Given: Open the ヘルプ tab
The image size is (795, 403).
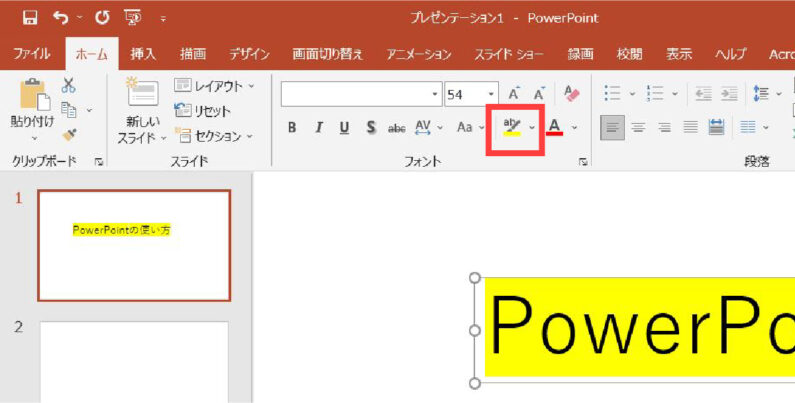Looking at the screenshot, I should click(x=731, y=54).
